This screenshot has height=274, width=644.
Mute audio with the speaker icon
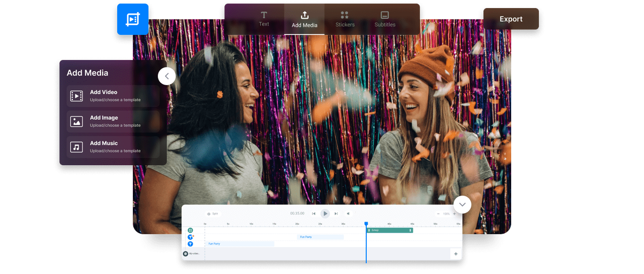[348, 214]
